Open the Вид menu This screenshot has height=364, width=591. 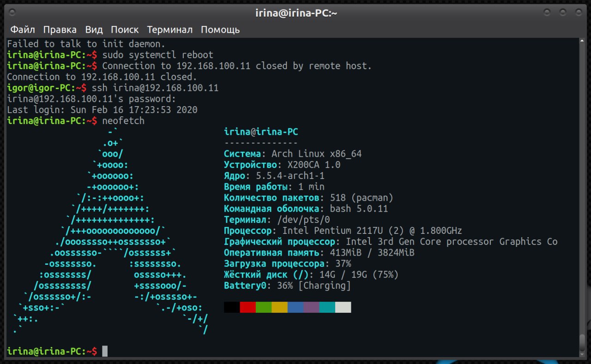click(x=94, y=30)
